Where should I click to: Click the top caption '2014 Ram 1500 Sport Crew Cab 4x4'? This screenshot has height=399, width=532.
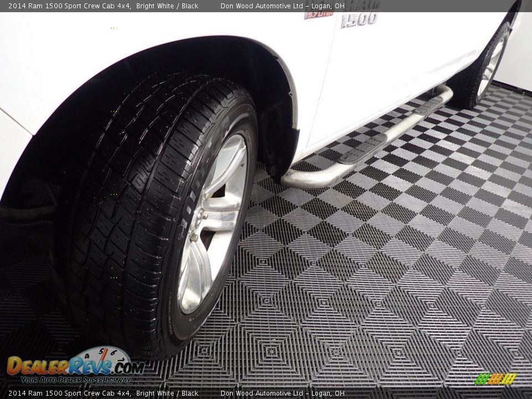coord(70,6)
